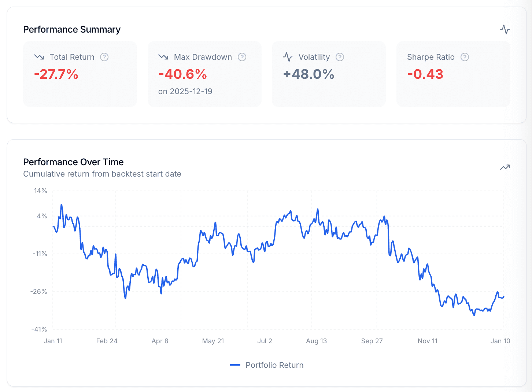This screenshot has height=392, width=532.
Task: Click the Sharpe Ratio card
Action: 453,74
